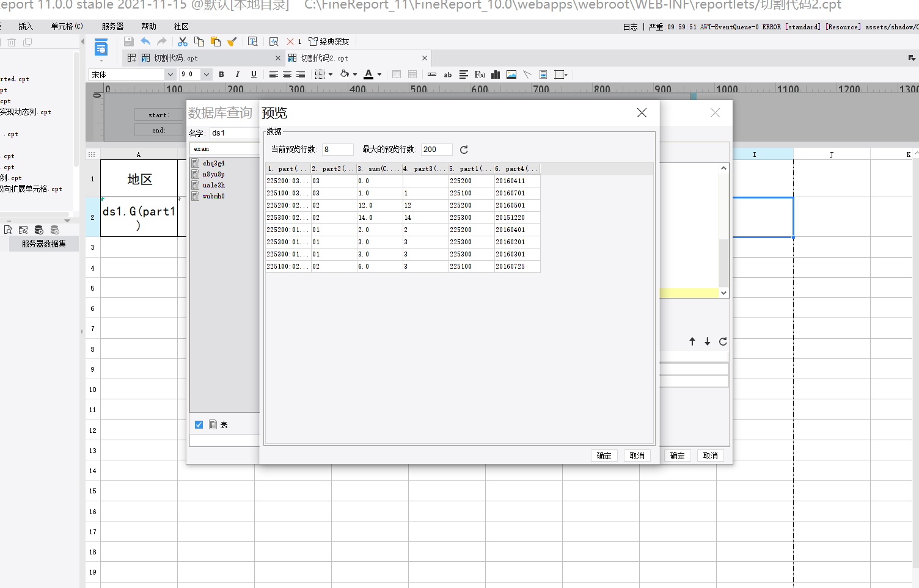Image resolution: width=919 pixels, height=588 pixels.
Task: Click the cell containing 20160411
Action: 517,181
